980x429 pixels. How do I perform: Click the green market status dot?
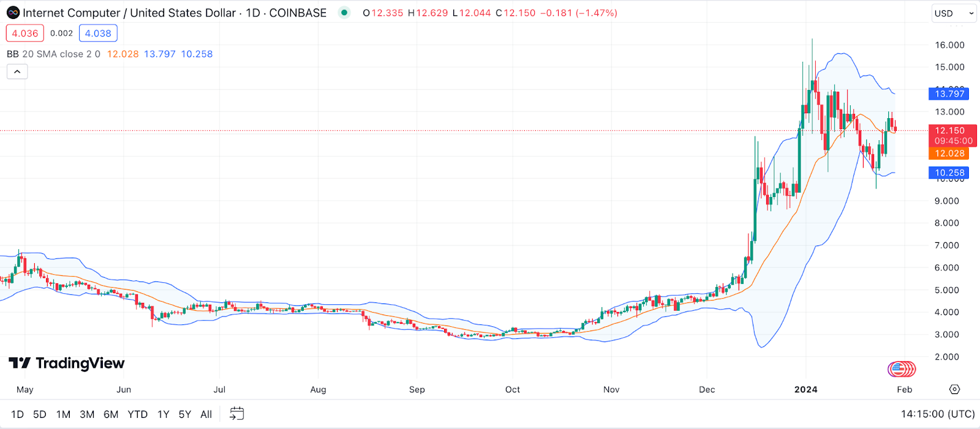[344, 12]
